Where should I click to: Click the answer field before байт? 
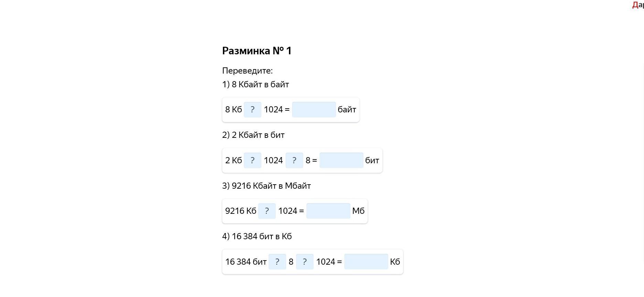314,110
